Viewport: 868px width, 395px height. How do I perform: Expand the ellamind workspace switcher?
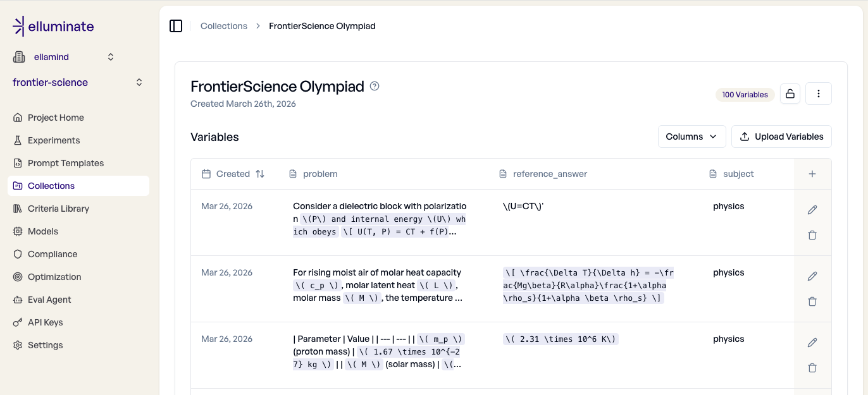coord(110,56)
